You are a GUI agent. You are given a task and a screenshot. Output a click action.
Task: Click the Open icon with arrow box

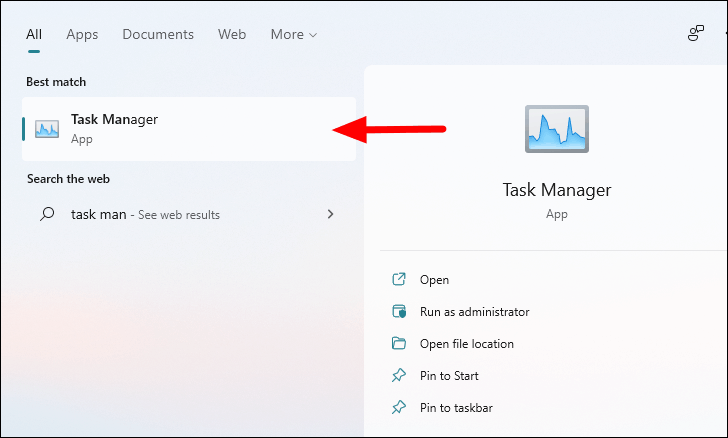point(399,279)
